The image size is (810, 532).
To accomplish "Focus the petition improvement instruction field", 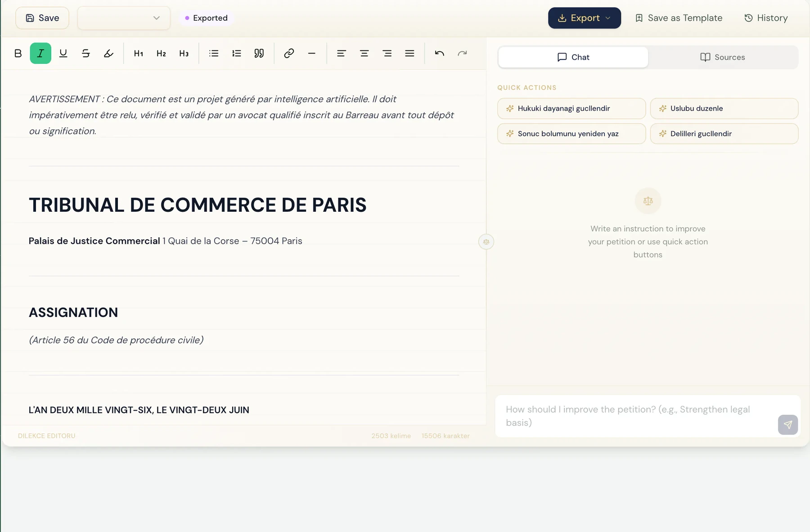I will coord(639,416).
